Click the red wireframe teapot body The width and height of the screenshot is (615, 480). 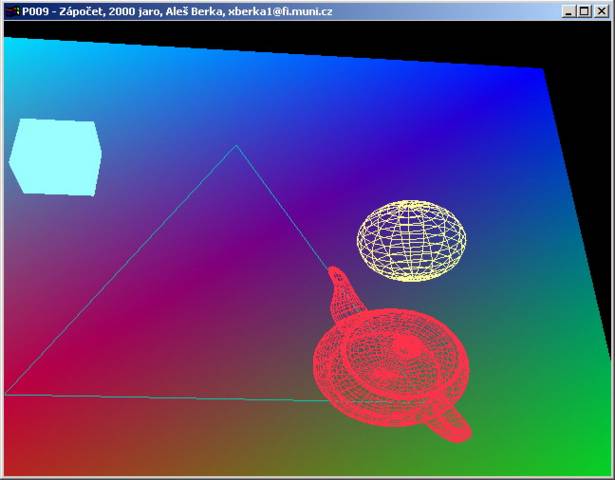coord(391,367)
